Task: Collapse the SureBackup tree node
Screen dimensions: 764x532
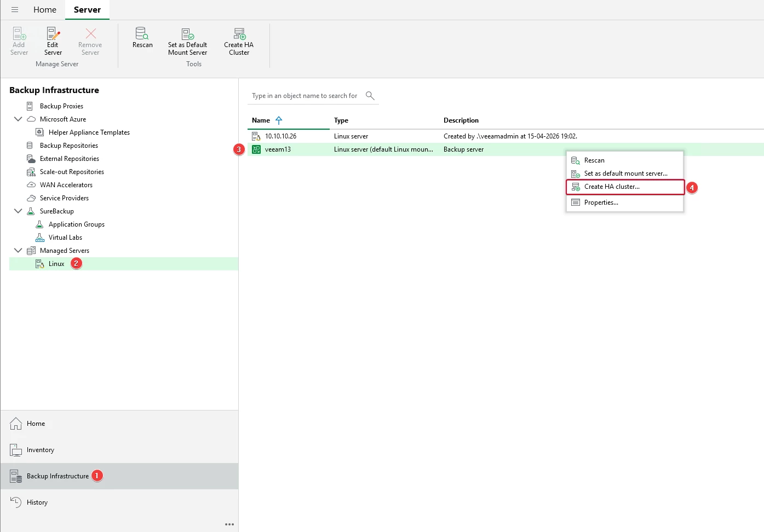Action: (x=18, y=211)
